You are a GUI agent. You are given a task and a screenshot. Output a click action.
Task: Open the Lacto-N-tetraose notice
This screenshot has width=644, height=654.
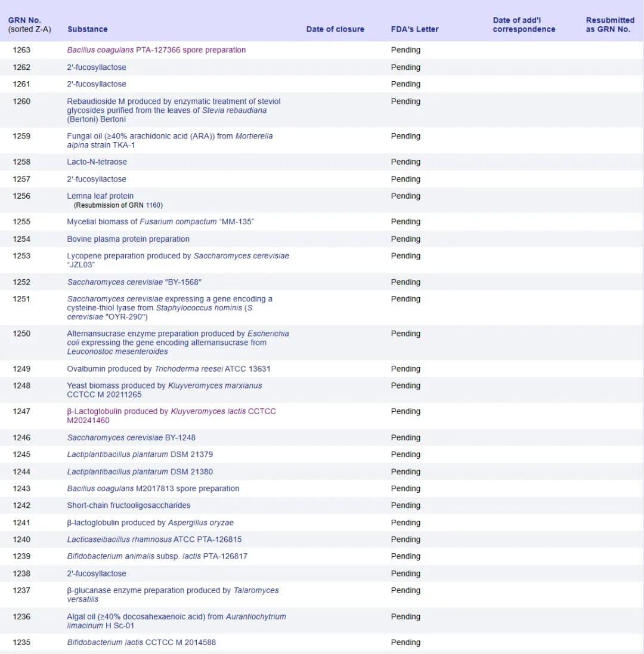[x=97, y=162]
